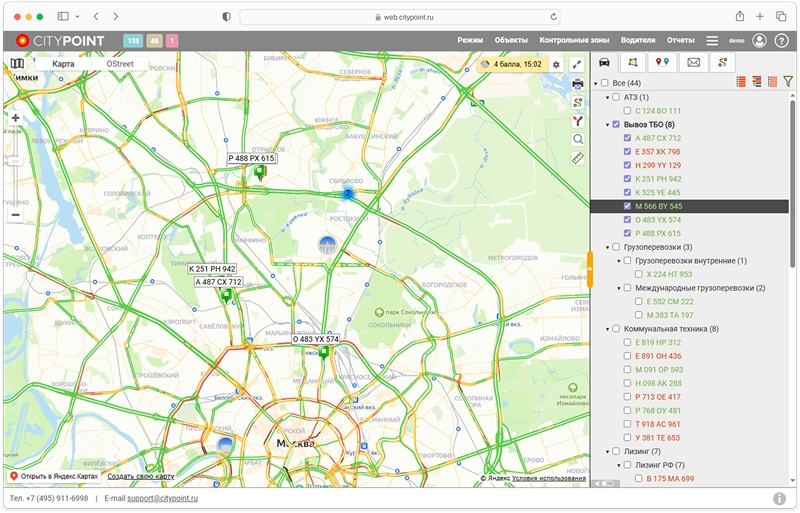Enable checkbox for Коммунальная техника group

[x=615, y=329]
